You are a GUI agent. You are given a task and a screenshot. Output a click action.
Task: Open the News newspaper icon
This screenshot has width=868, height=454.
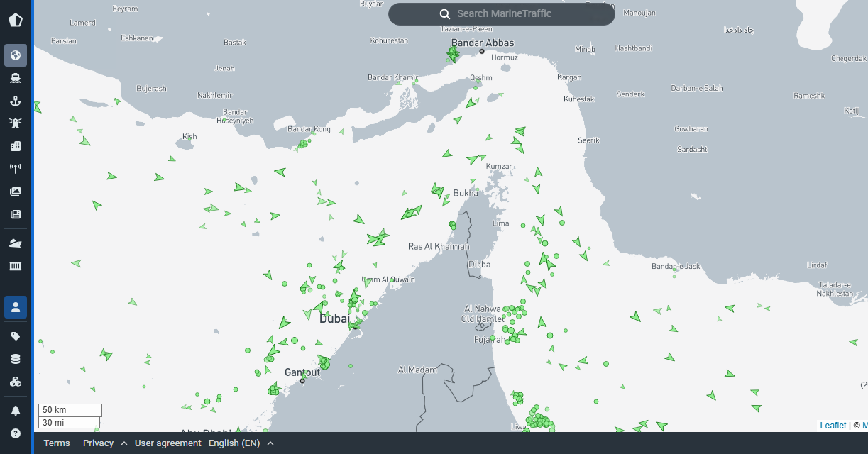16,214
